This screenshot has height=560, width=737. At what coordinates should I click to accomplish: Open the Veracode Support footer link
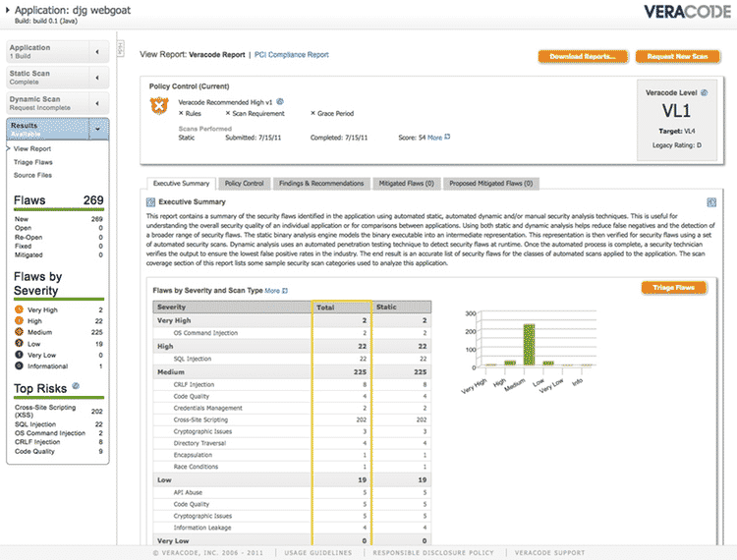coord(550,553)
